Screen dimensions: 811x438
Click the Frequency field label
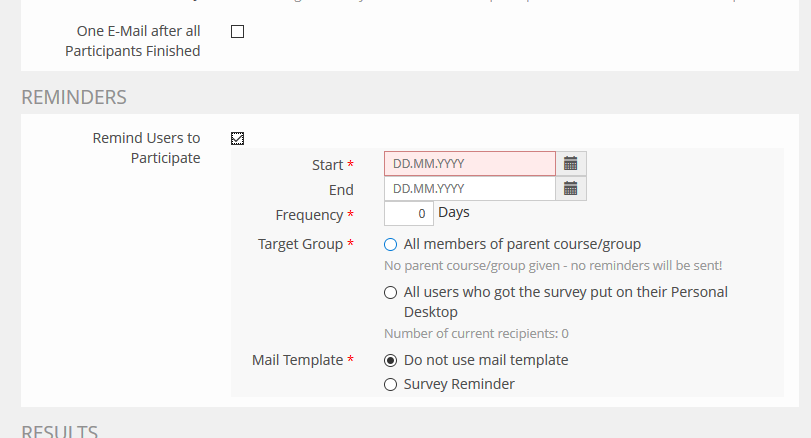(309, 215)
